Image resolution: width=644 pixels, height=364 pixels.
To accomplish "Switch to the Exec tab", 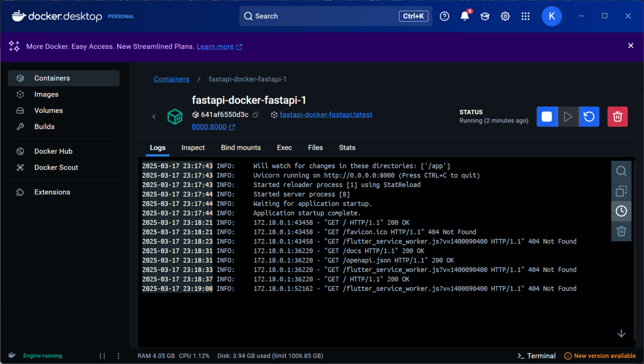I will (284, 147).
